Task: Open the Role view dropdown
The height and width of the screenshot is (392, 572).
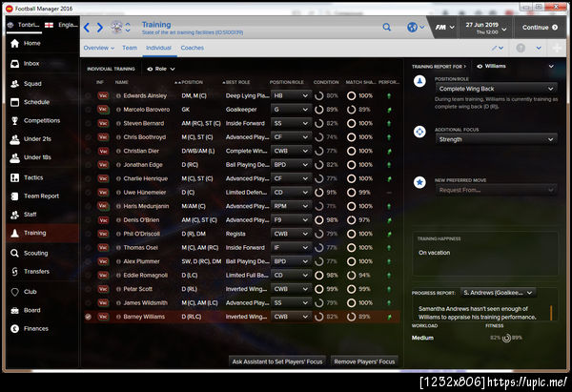Action: pyautogui.click(x=161, y=69)
